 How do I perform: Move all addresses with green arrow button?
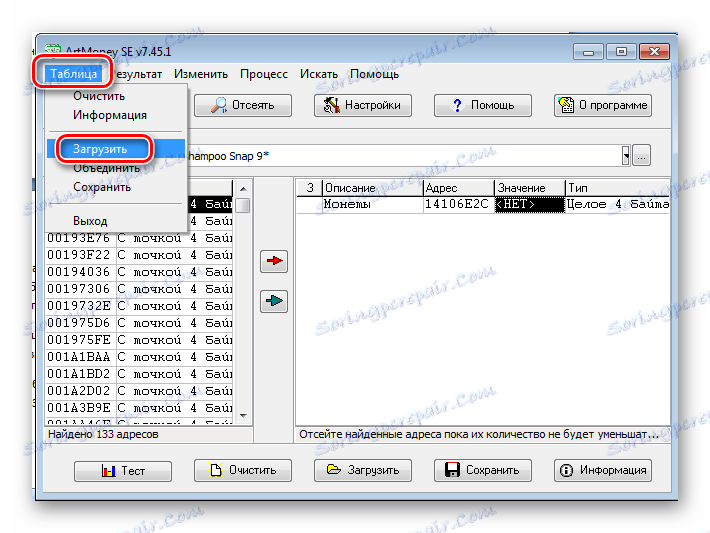[x=274, y=301]
